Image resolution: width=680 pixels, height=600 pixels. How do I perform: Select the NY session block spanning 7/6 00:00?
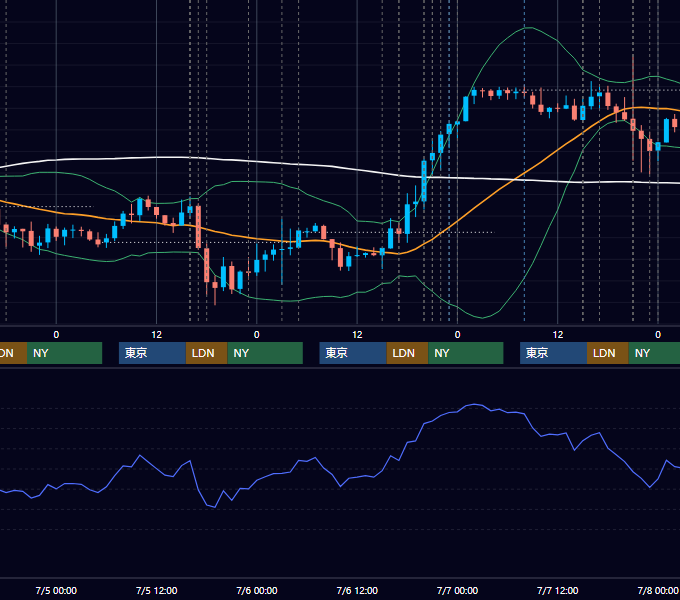click(x=265, y=353)
